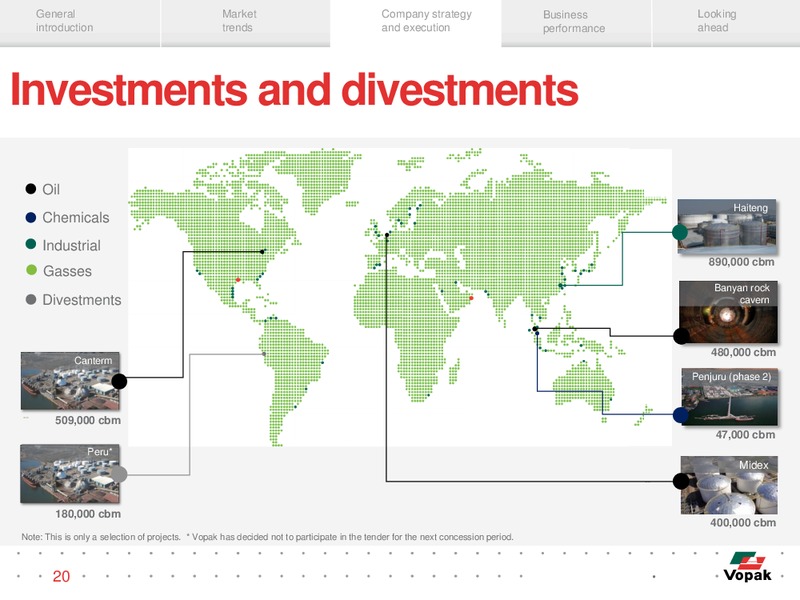Click the teal marker beside Haiteng photo
The image size is (800, 600).
[x=680, y=232]
